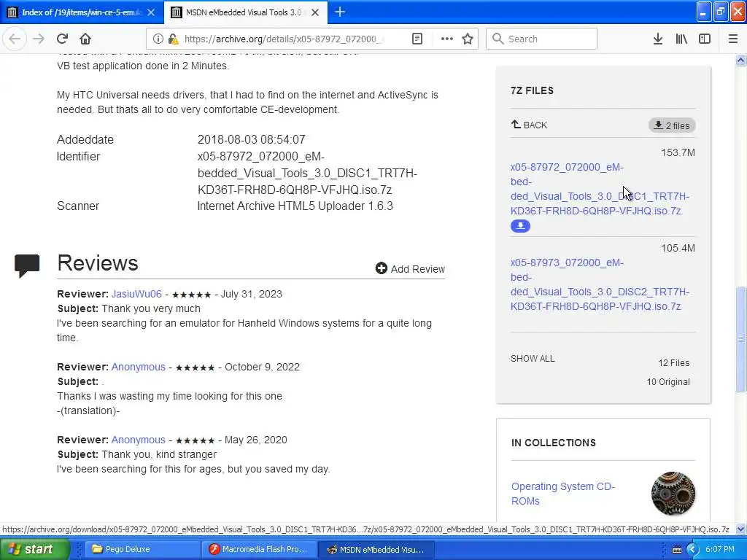Image resolution: width=747 pixels, height=560 pixels.
Task: Open Anonymous reviewer from May 26, 2020
Action: 138,440
